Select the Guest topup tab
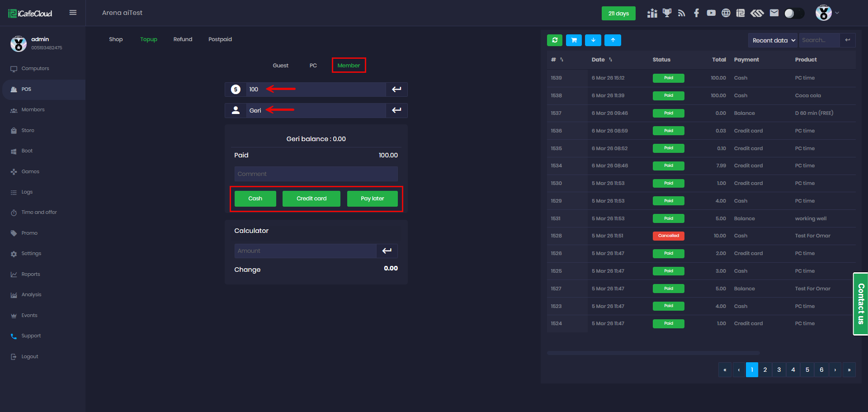Viewport: 868px width, 412px height. [x=280, y=66]
